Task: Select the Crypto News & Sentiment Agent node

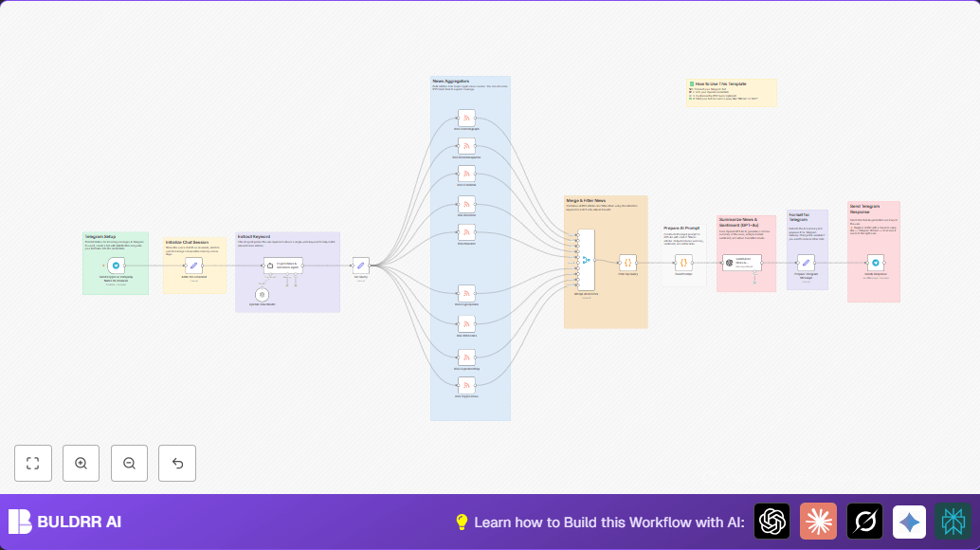Action: (x=283, y=266)
